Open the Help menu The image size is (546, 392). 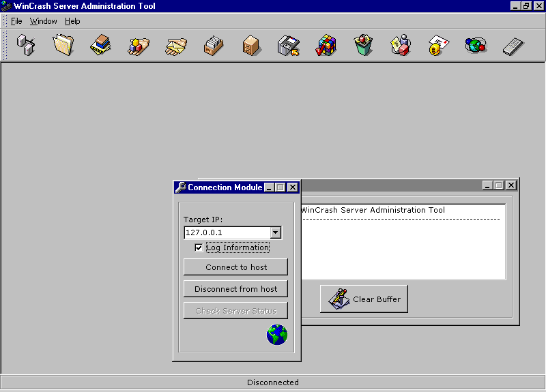pos(72,21)
